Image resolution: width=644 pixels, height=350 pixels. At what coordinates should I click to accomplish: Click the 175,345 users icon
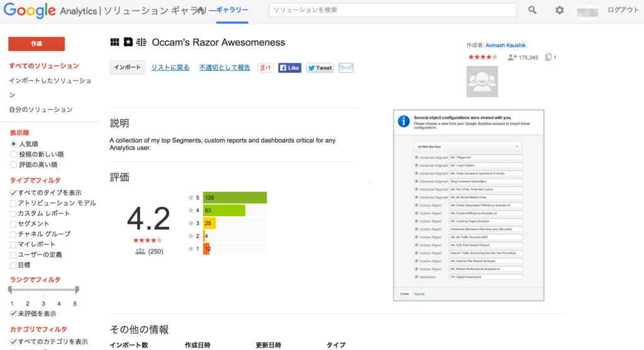pos(512,57)
